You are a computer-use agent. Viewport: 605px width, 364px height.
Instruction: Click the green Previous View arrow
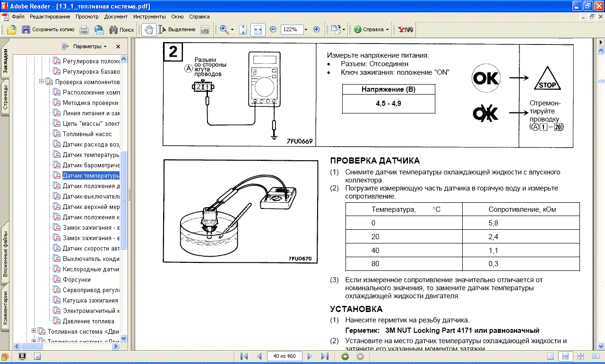[345, 356]
